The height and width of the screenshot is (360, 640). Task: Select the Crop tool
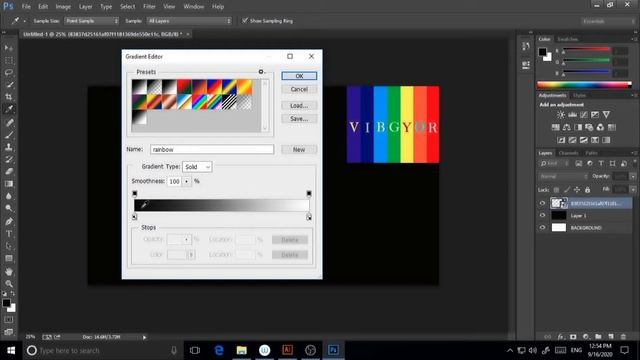[9, 97]
